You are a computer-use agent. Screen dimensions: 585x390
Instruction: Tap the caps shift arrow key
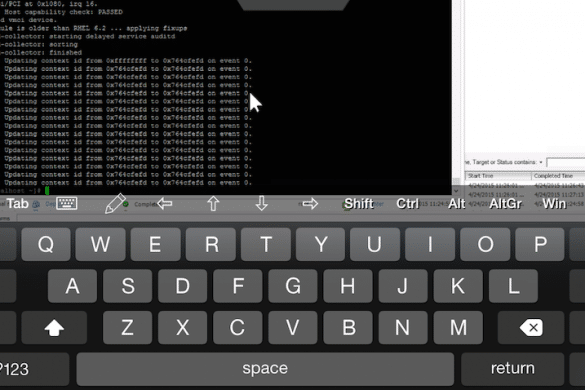pos(54,328)
